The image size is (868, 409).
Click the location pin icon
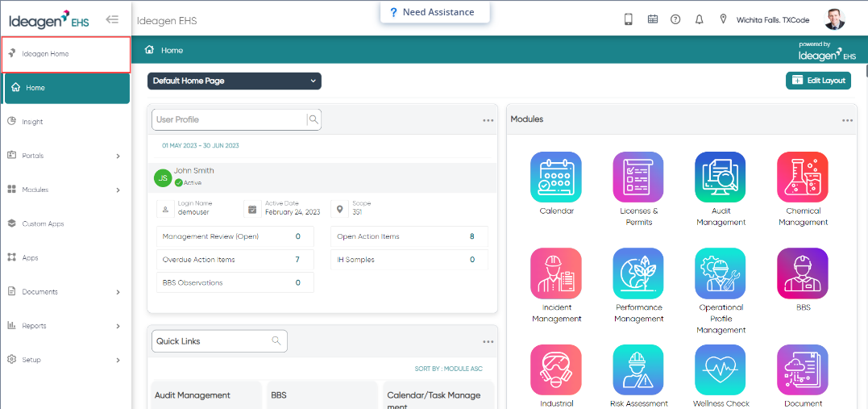pos(723,19)
